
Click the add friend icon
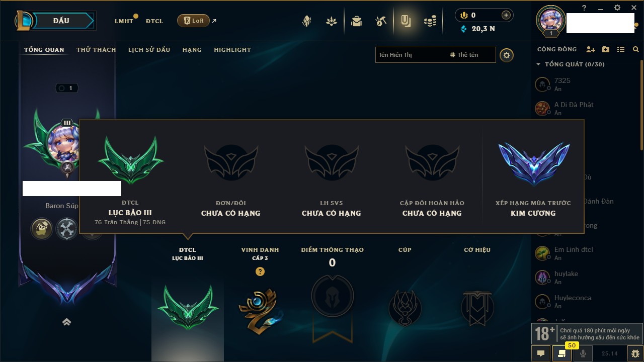click(591, 49)
